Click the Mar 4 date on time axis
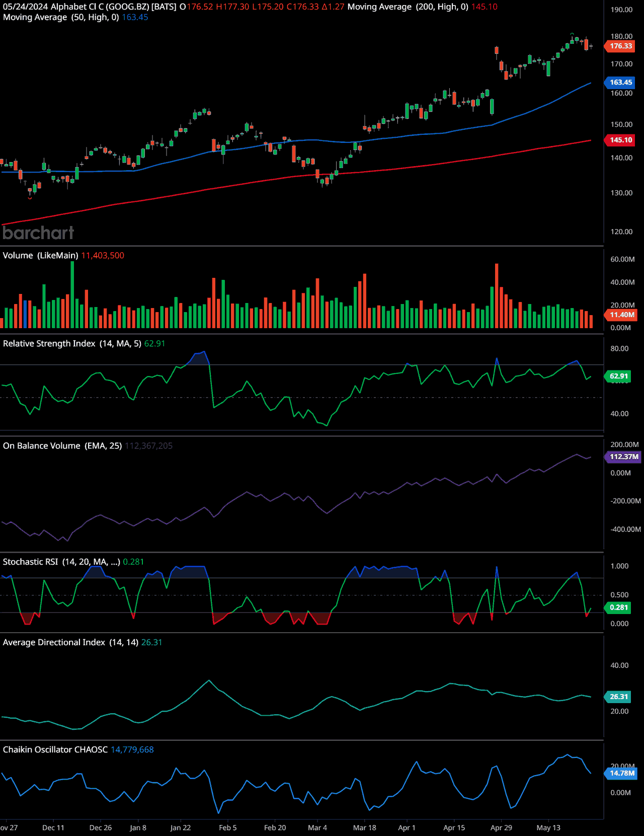 point(317,827)
